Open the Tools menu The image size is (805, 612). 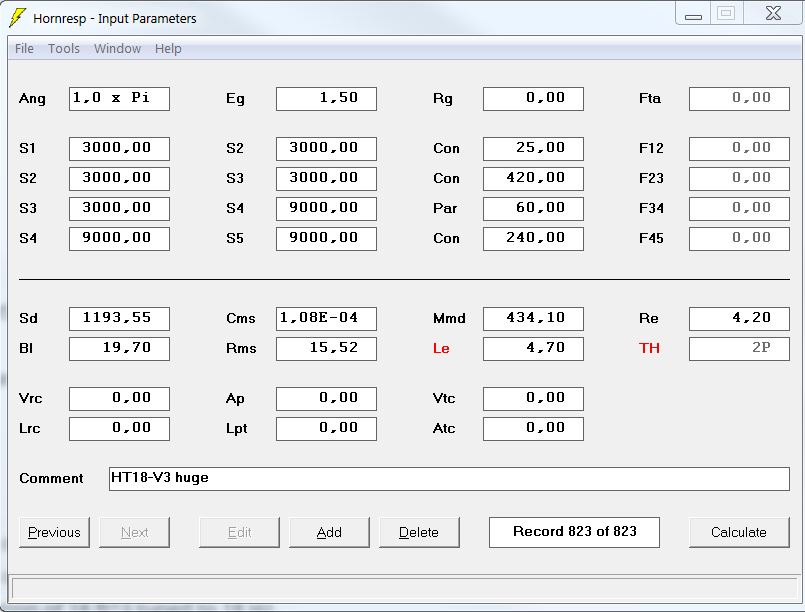coord(64,49)
